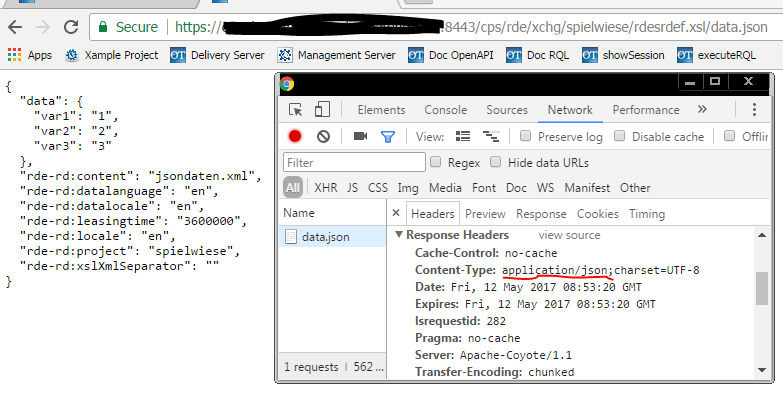
Task: Open the executeRQL bookmark
Action: pos(716,55)
